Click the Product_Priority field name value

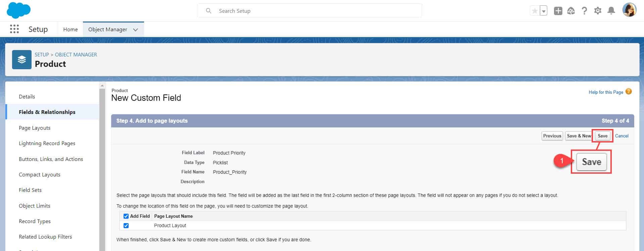[x=230, y=172]
